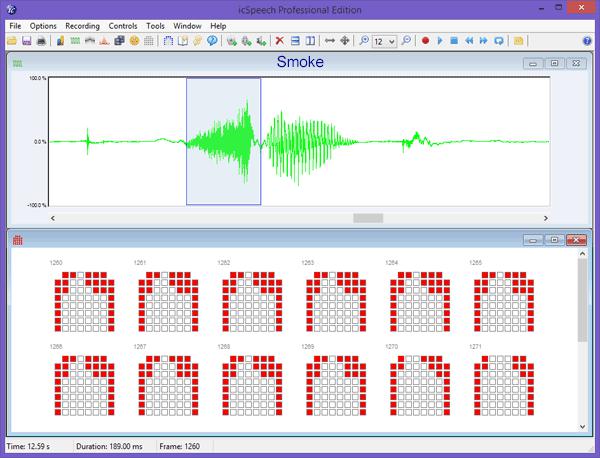The width and height of the screenshot is (600, 458).
Task: Click the save disk icon
Action: 26,41
